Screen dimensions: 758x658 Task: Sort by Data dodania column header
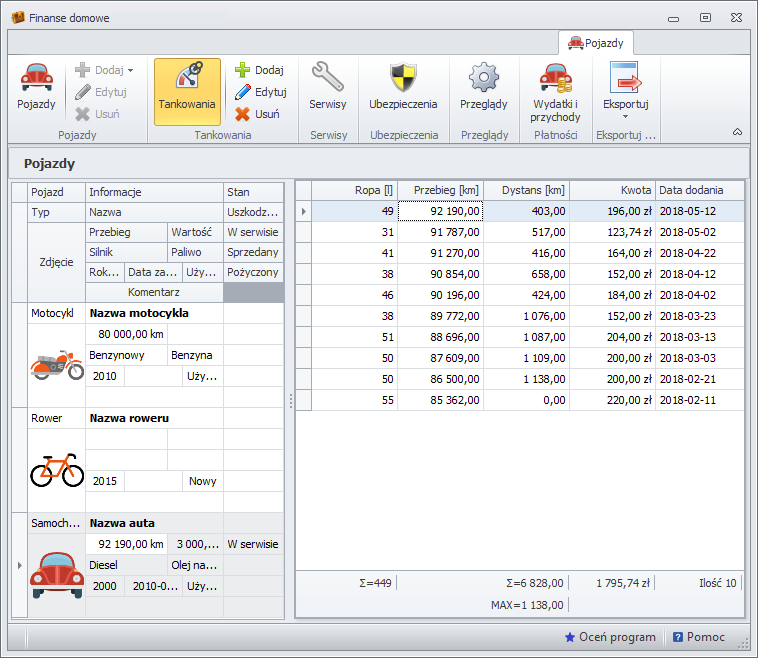click(699, 190)
